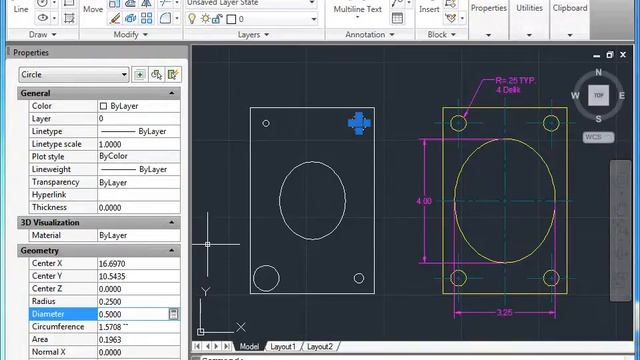Select the Stretch tool in Modify

tap(115, 4)
